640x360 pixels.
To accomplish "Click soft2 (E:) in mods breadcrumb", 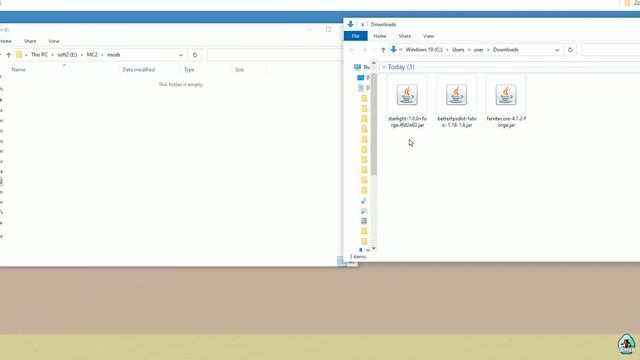I will click(67, 55).
